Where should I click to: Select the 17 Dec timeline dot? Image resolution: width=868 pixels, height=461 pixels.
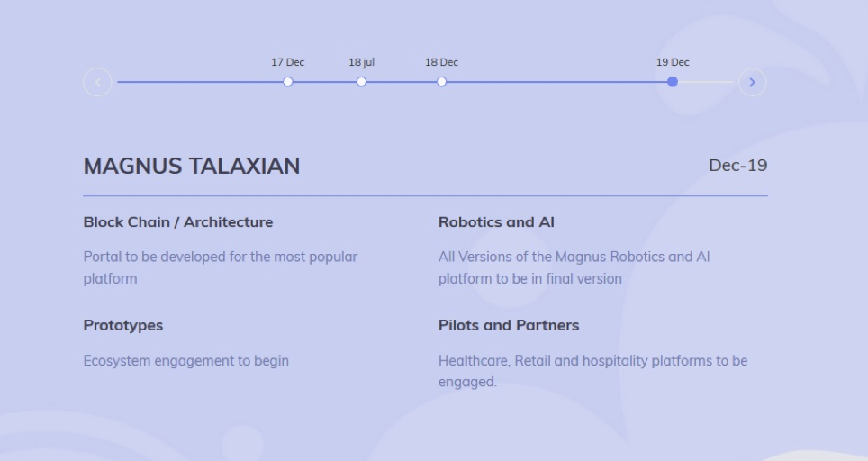point(288,82)
